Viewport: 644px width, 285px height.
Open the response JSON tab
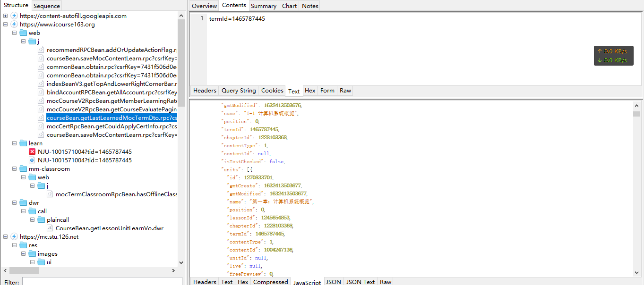coord(334,282)
